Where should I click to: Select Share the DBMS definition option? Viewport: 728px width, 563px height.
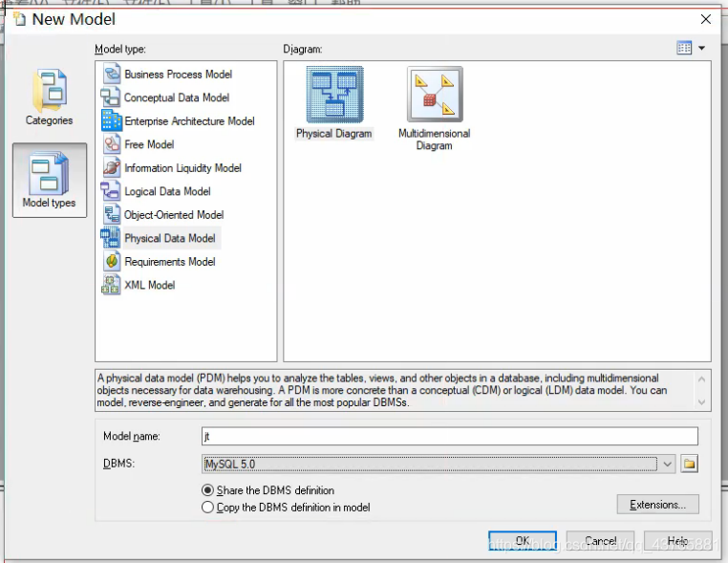coord(268,490)
